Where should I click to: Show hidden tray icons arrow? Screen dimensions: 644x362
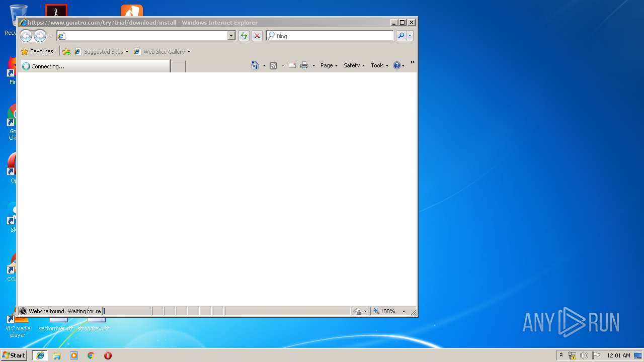click(561, 355)
